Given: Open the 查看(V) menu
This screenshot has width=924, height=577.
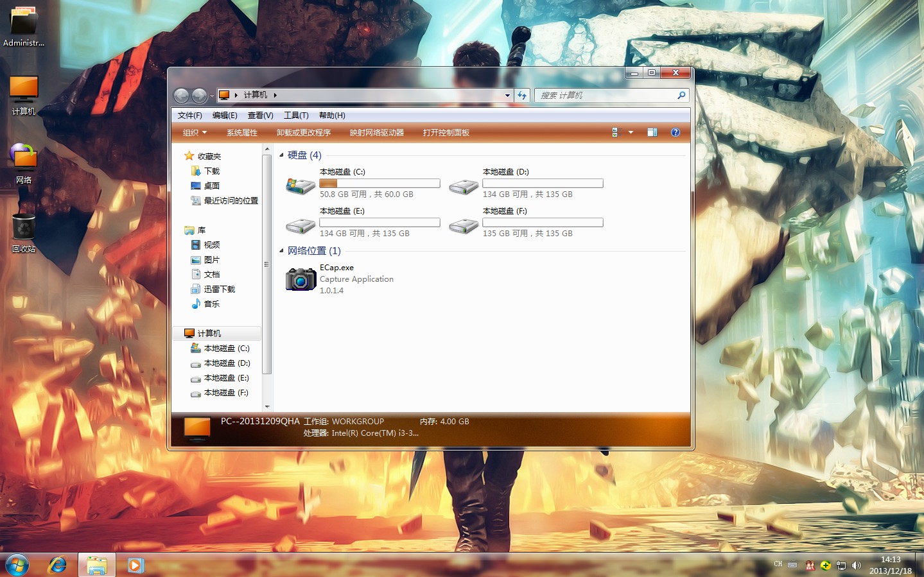Looking at the screenshot, I should (x=261, y=116).
